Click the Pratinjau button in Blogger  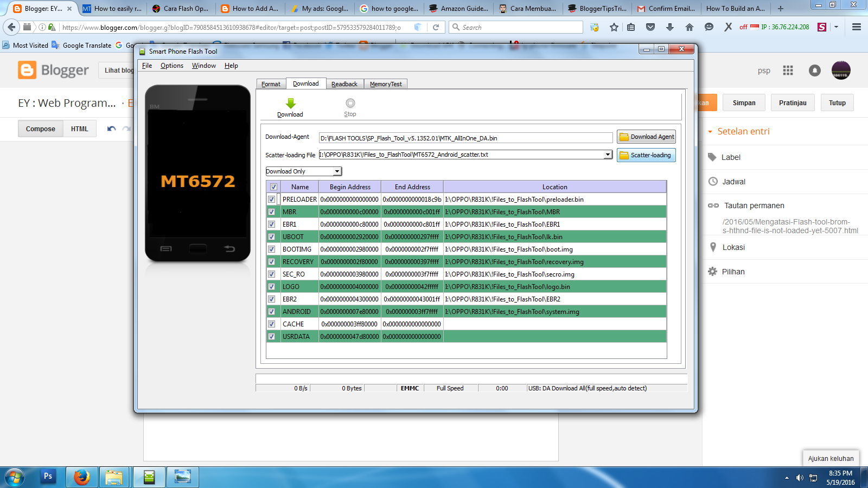pos(793,103)
